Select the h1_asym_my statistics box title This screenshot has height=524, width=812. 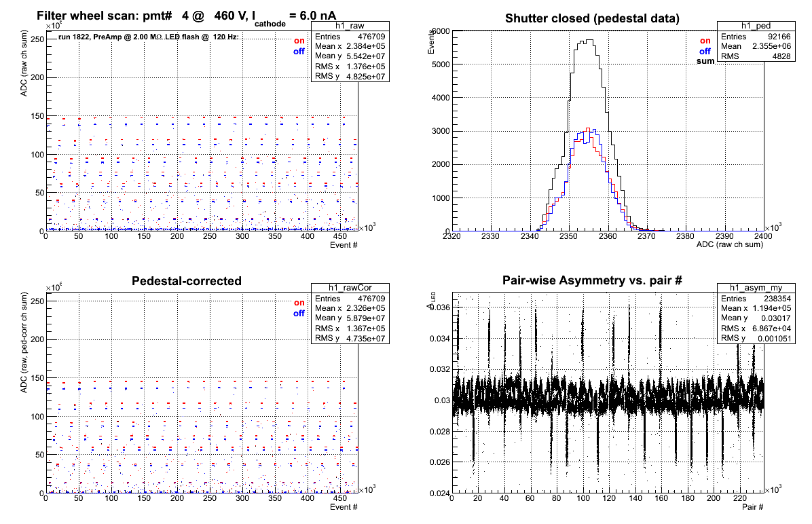(x=756, y=288)
